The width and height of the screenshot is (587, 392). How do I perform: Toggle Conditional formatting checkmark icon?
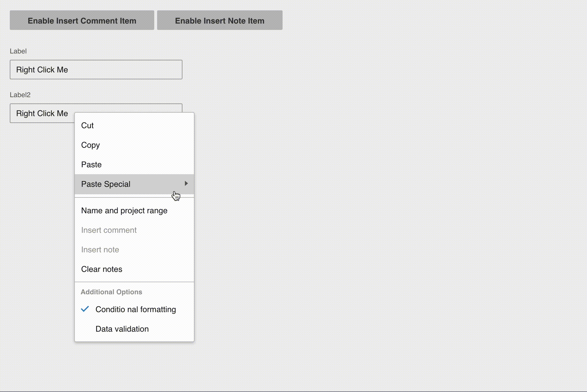(85, 309)
